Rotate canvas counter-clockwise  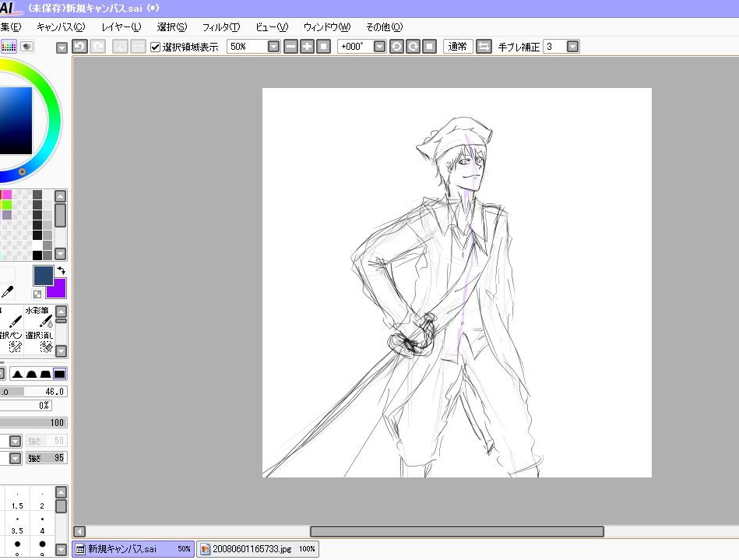pos(396,47)
